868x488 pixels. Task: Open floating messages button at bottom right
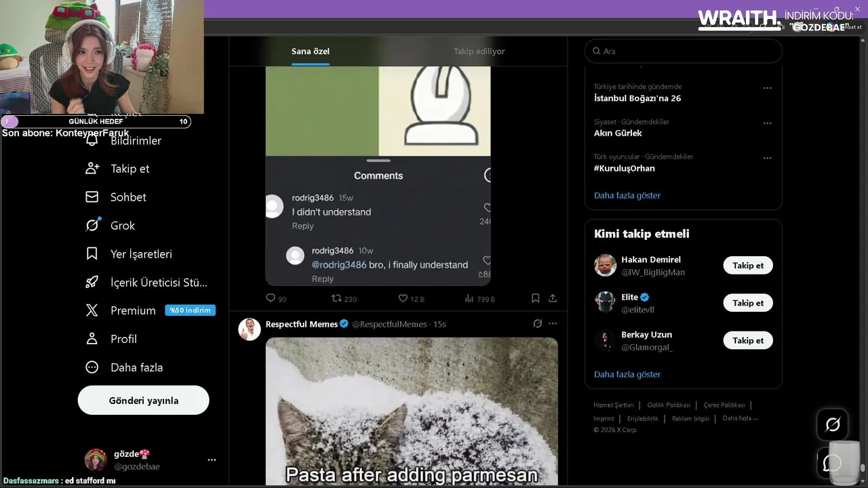(833, 463)
